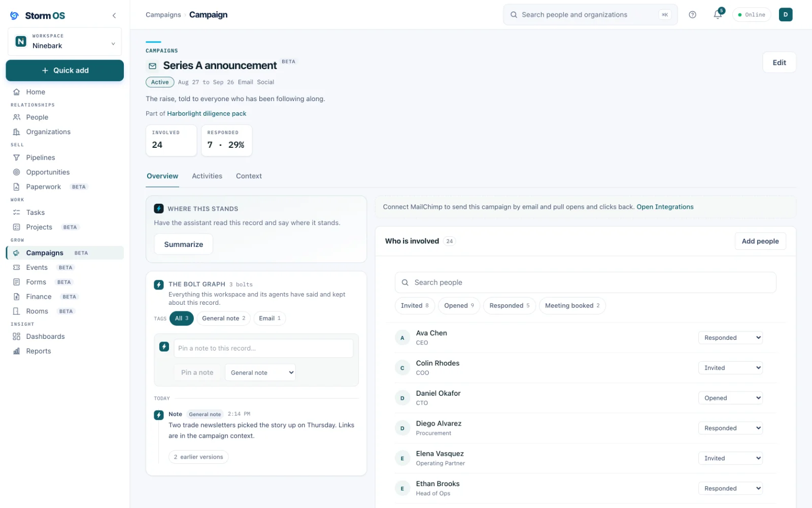Image resolution: width=812 pixels, height=508 pixels.
Task: Click the Quick add button
Action: [x=64, y=71]
